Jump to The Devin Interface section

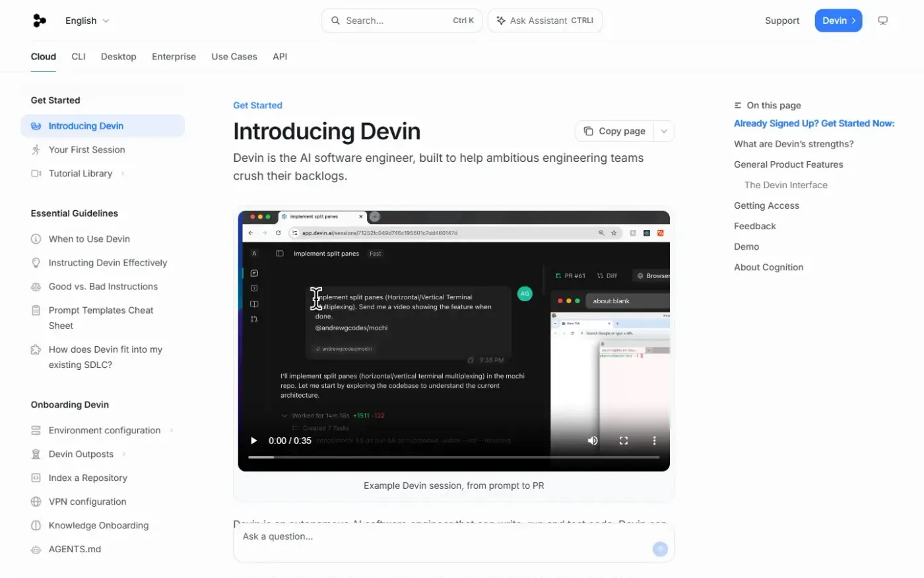tap(786, 185)
